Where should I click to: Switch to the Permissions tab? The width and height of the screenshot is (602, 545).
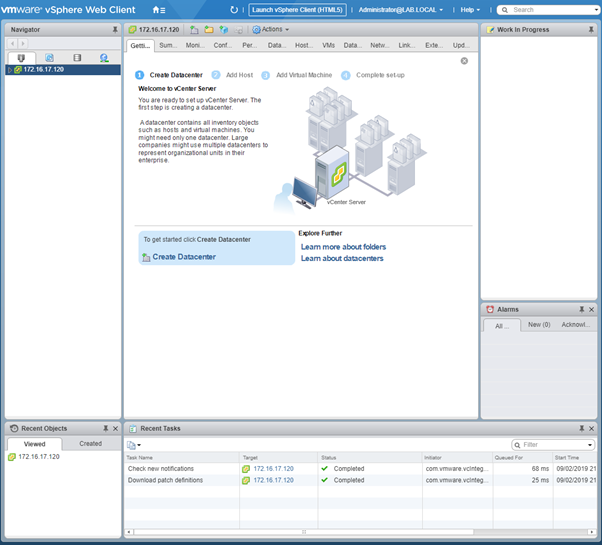pos(250,45)
